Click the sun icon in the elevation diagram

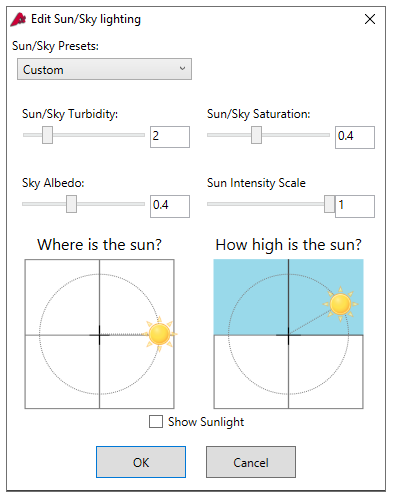click(340, 304)
